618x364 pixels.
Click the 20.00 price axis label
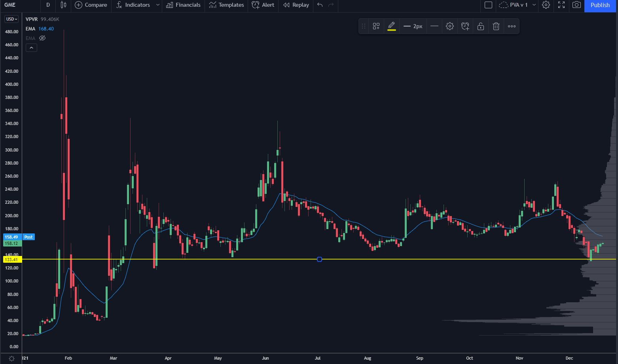[13, 334]
